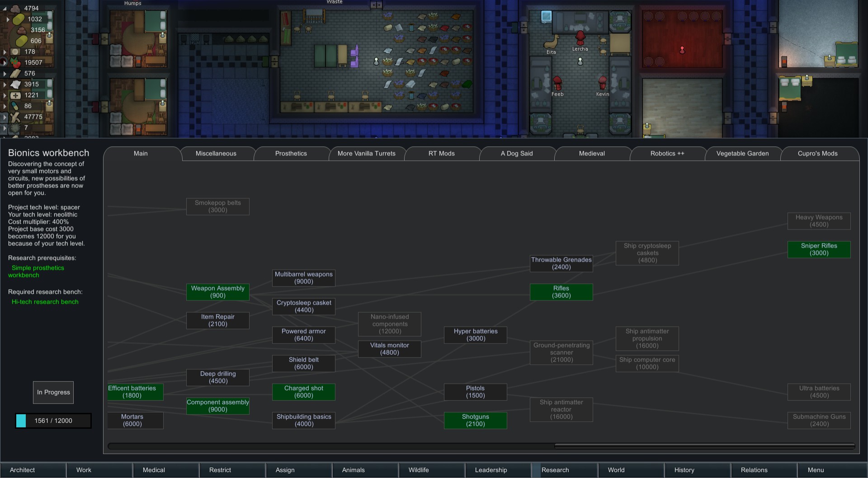Expand the 19507 food category
The image size is (868, 478).
[x=5, y=63]
